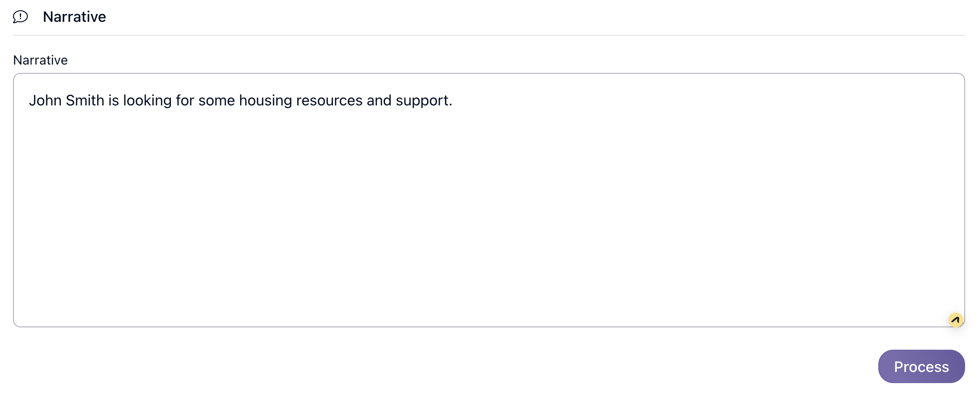This screenshot has width=980, height=404.
Task: Click the Narrative field label above the text box
Action: (40, 60)
